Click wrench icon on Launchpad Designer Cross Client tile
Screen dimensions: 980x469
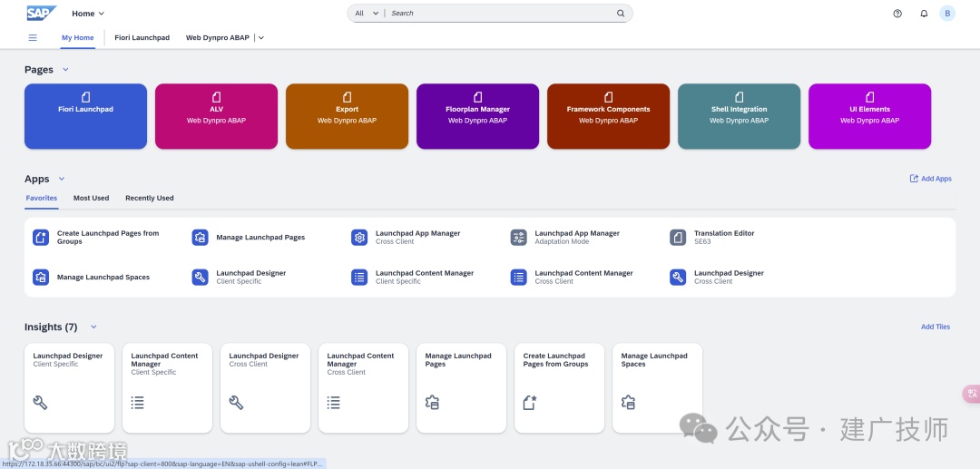click(x=236, y=403)
